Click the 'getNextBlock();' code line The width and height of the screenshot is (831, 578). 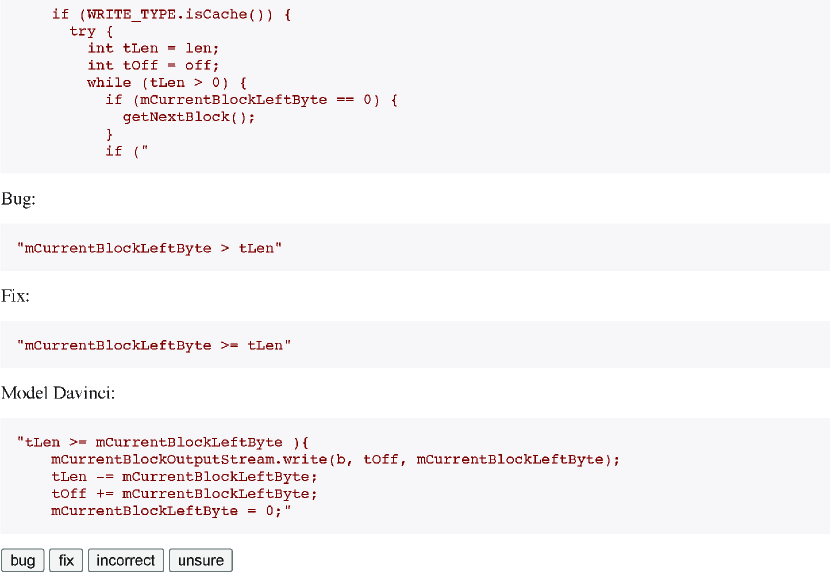tap(189, 116)
